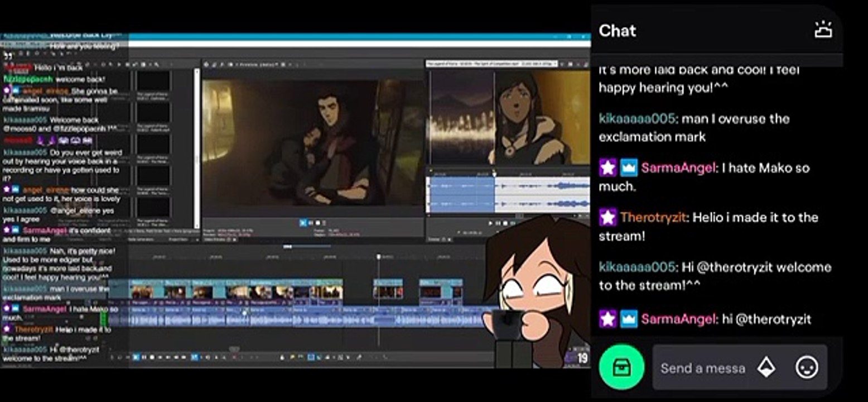Click the timeline playhead marker on the ruler
868x402 pixels.
pos(379,257)
